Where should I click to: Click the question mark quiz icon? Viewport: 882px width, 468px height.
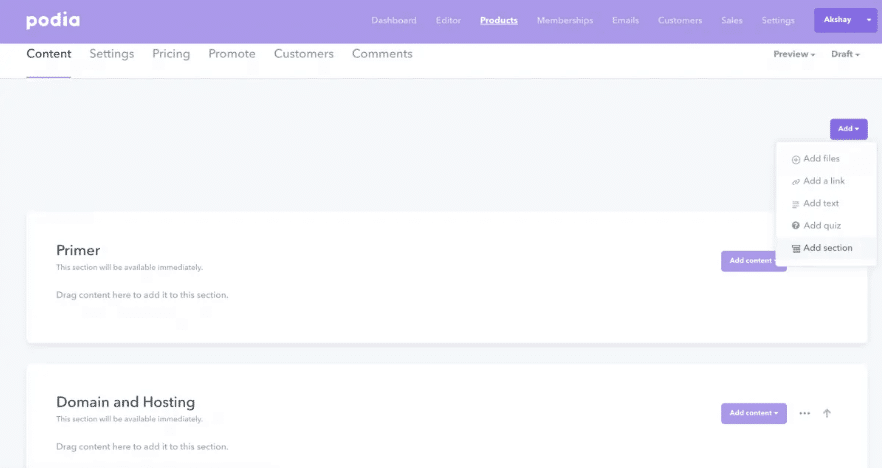click(795, 226)
